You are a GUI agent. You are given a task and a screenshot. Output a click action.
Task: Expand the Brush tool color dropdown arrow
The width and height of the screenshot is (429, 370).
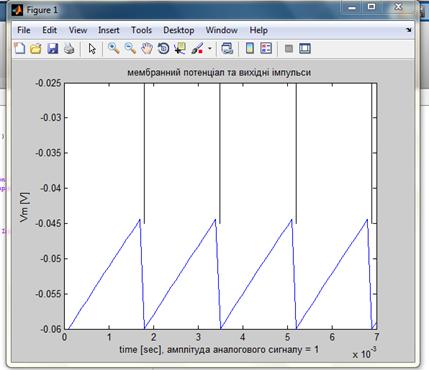[x=210, y=49]
